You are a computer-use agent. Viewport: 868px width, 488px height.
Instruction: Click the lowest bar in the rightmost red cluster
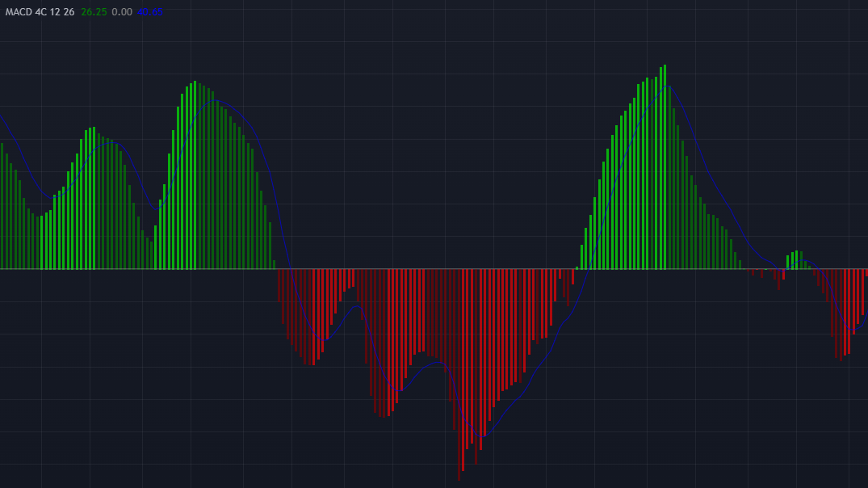point(840,314)
